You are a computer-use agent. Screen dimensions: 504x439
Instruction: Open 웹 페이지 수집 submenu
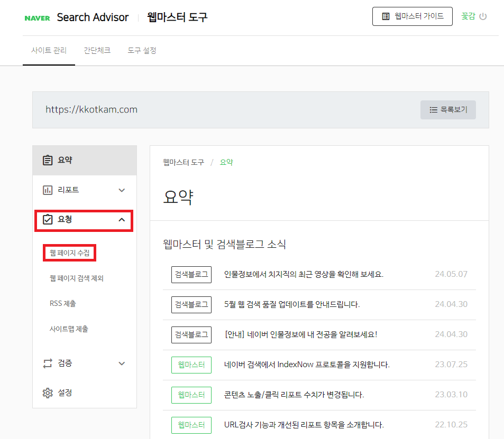[x=69, y=253]
